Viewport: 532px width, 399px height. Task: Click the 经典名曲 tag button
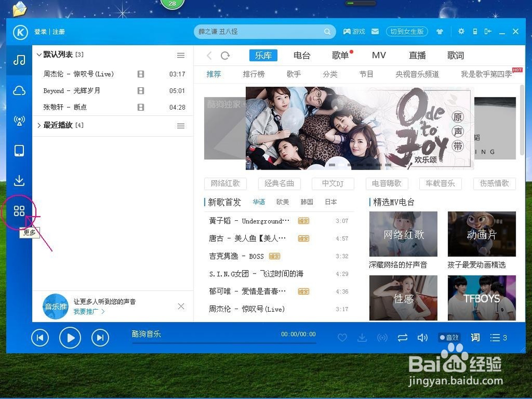point(279,184)
